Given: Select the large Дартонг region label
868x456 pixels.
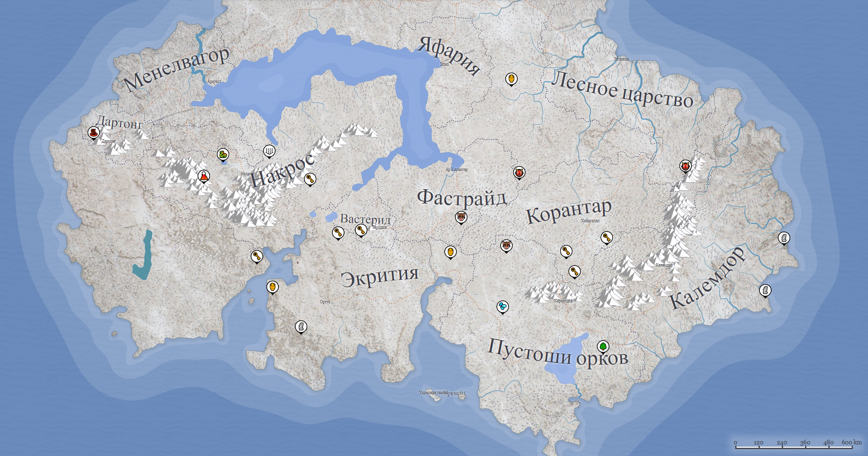Looking at the screenshot, I should pyautogui.click(x=119, y=122).
